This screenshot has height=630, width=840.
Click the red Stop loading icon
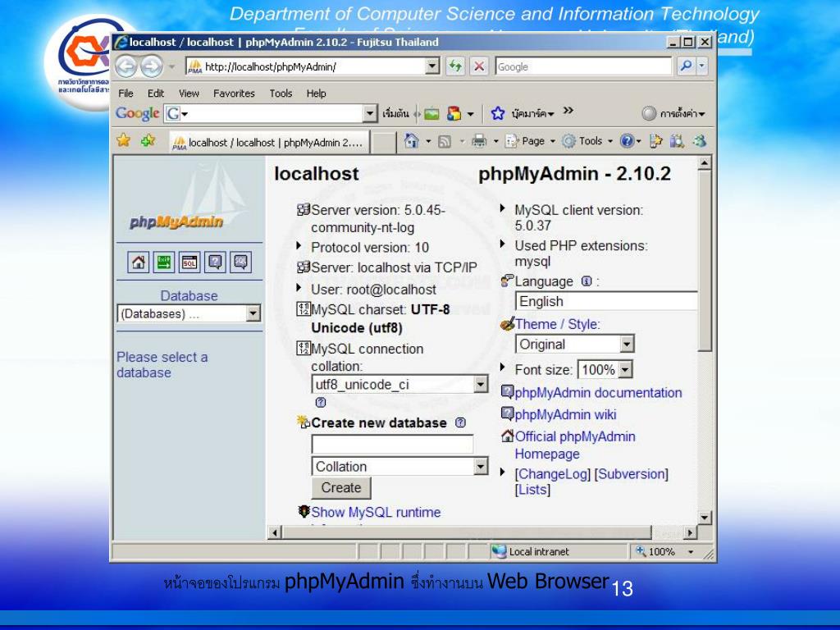click(x=479, y=66)
